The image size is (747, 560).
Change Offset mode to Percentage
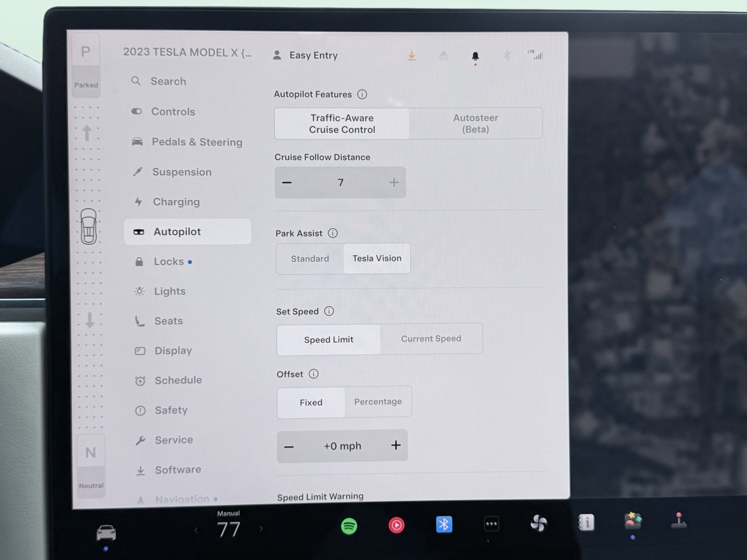[378, 401]
